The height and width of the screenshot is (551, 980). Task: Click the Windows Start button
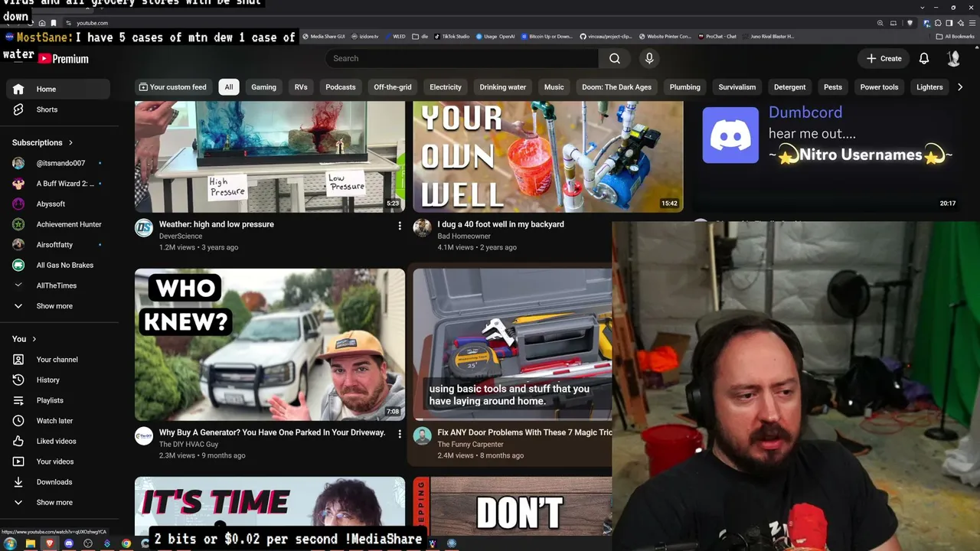coord(10,543)
